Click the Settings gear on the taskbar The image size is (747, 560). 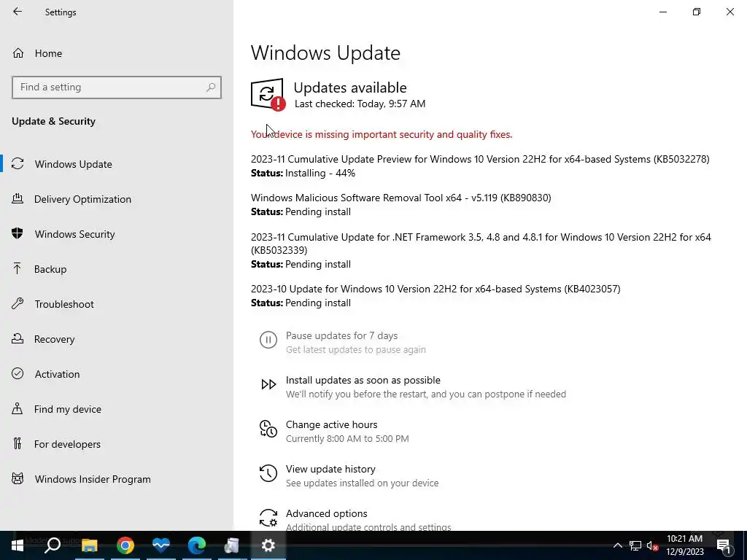268,545
